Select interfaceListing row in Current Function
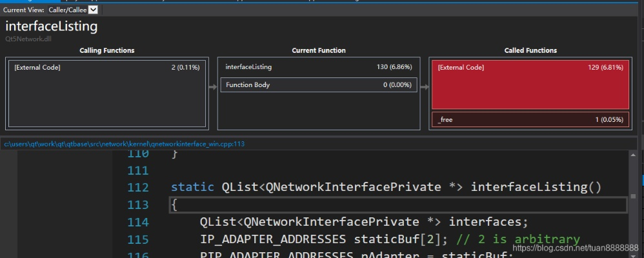The width and height of the screenshot is (644, 258). coord(248,67)
